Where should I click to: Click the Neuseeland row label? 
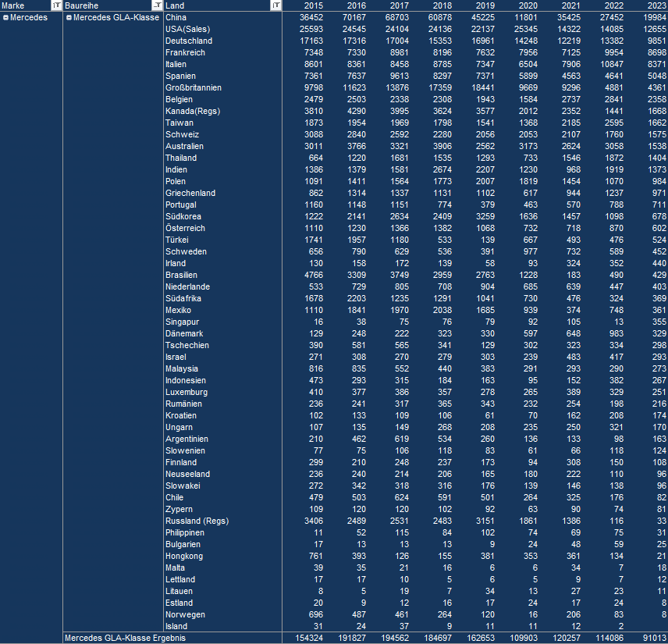point(188,475)
